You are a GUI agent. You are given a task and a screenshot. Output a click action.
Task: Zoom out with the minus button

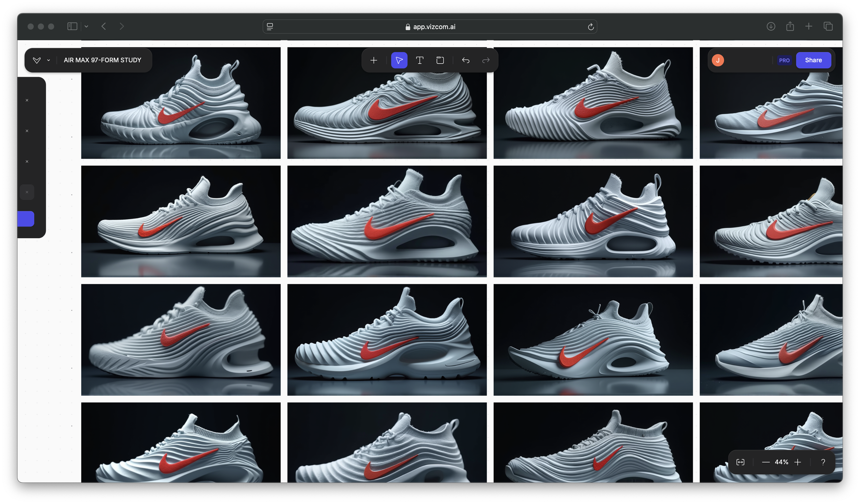coord(766,462)
